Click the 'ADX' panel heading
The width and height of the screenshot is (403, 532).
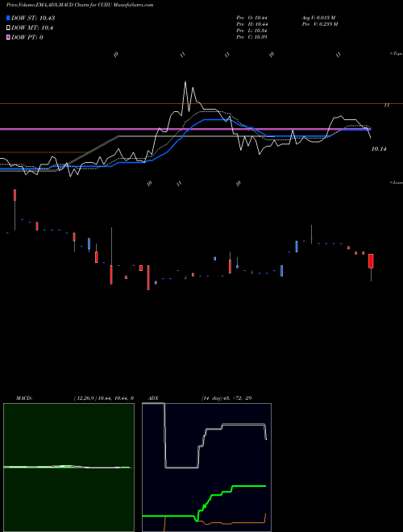click(x=154, y=398)
